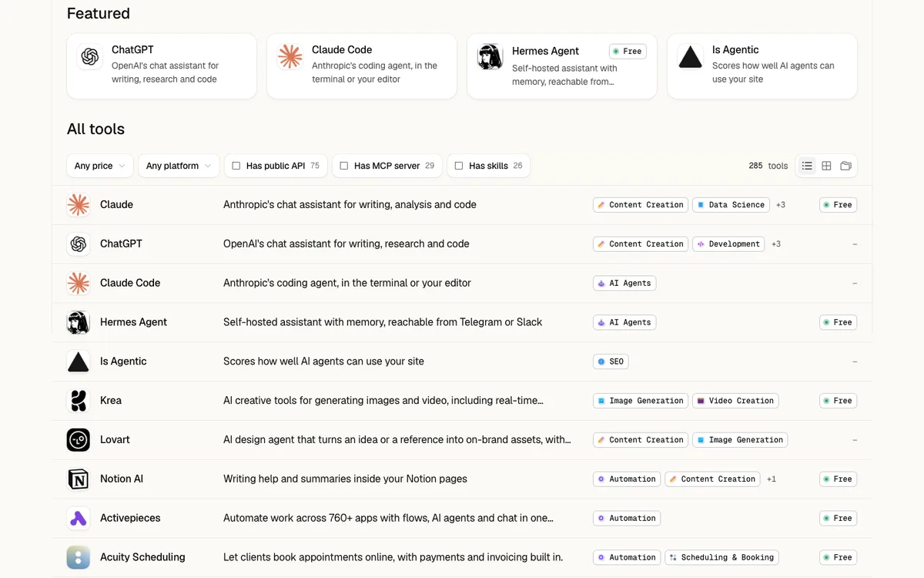Open the ChatGPT tool name in list
The width and height of the screenshot is (924, 578).
121,244
